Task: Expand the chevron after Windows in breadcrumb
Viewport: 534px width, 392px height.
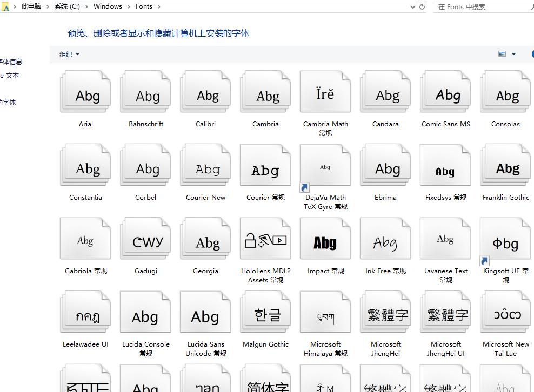Action: (x=129, y=7)
